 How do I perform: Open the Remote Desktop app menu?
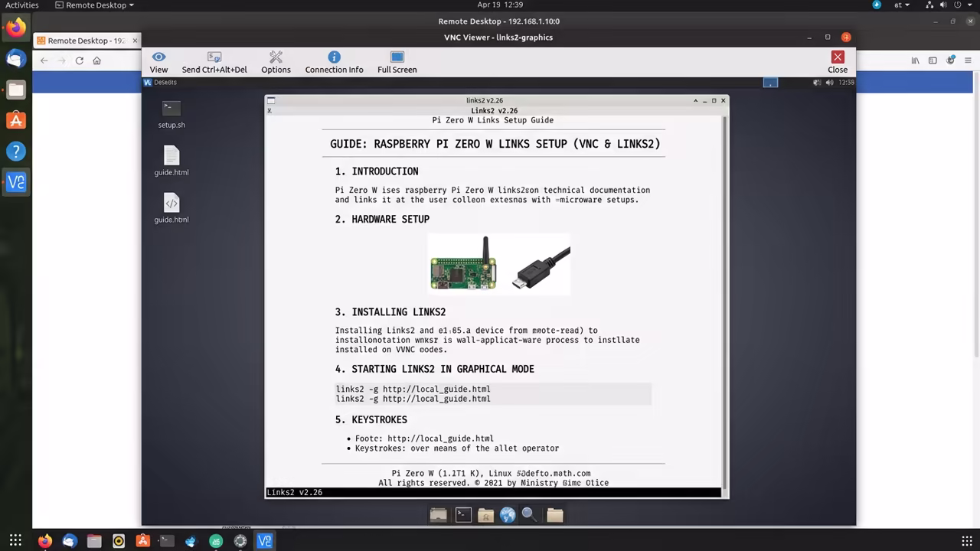95,5
